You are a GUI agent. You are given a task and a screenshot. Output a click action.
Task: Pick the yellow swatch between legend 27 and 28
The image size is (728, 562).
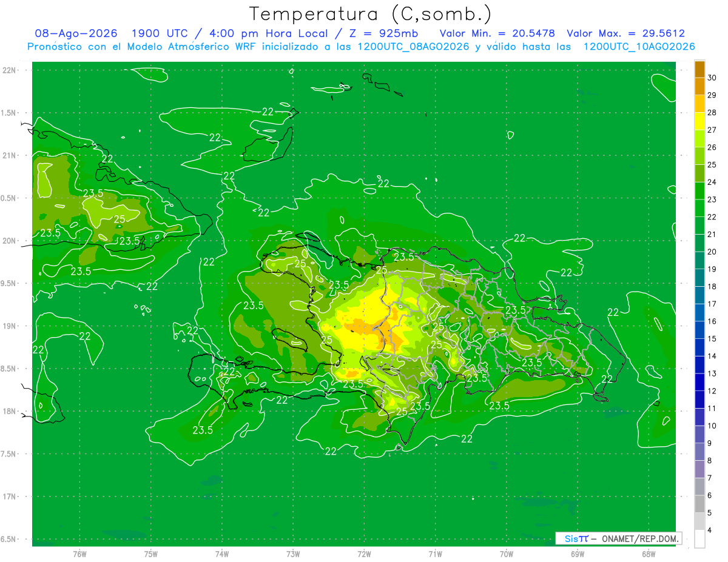pyautogui.click(x=700, y=121)
